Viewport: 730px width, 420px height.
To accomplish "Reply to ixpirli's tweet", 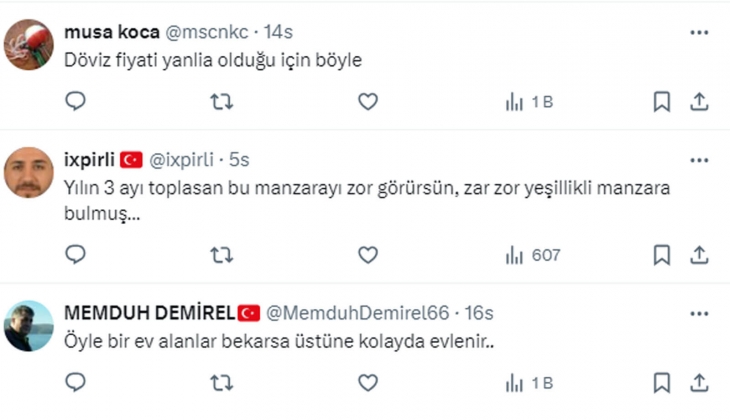I will pos(76,255).
